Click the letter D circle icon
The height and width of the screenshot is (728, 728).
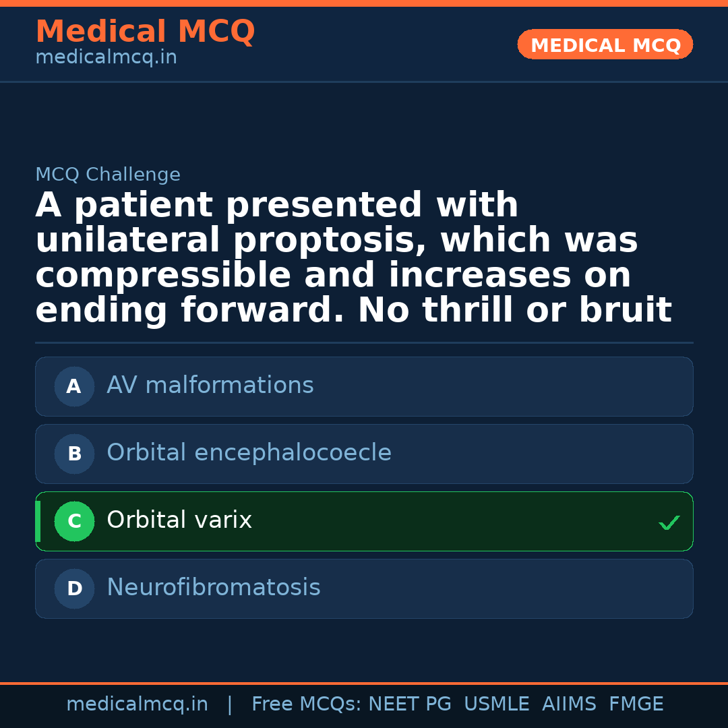74,588
